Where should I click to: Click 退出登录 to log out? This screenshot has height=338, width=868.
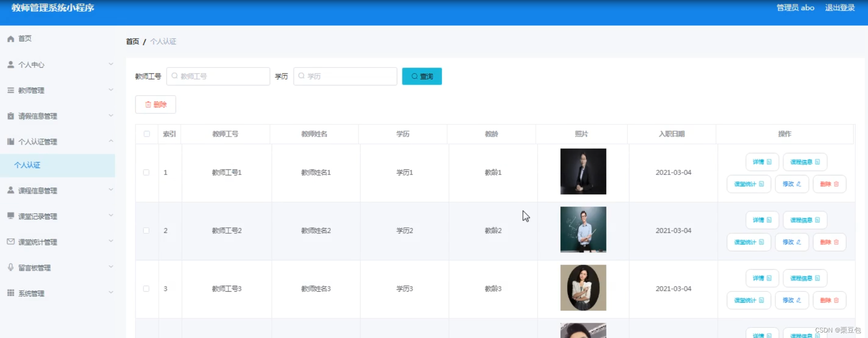coord(840,8)
